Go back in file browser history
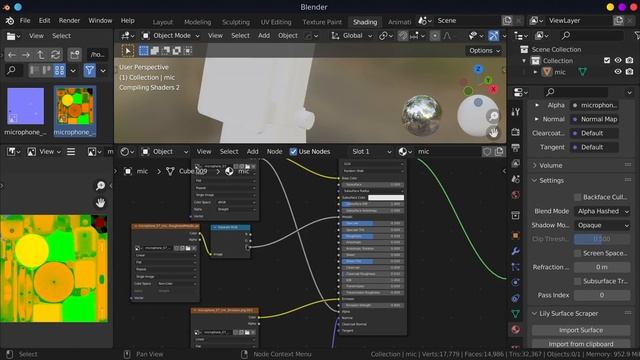 tap(12, 54)
